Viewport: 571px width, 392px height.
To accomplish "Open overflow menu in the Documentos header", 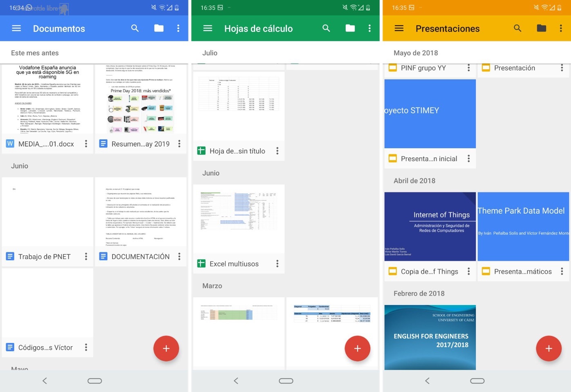I will pos(178,28).
